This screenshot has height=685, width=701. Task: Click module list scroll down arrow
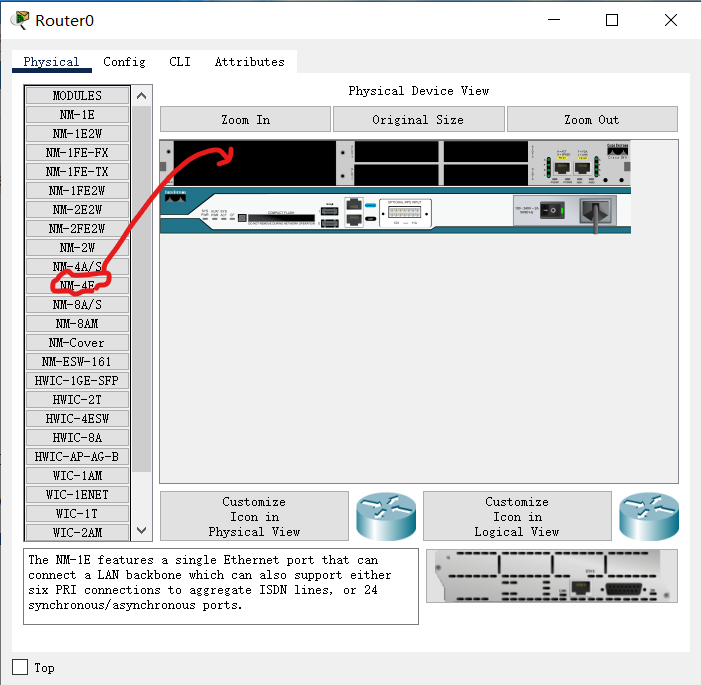point(142,531)
